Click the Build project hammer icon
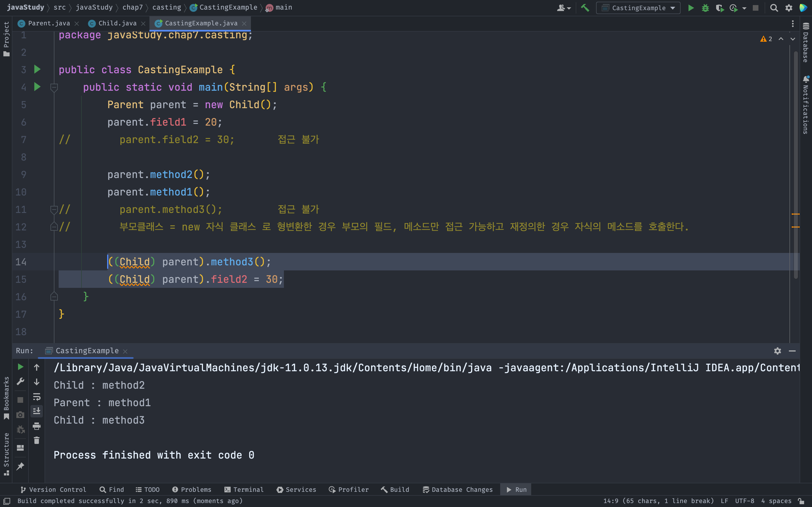 [585, 8]
